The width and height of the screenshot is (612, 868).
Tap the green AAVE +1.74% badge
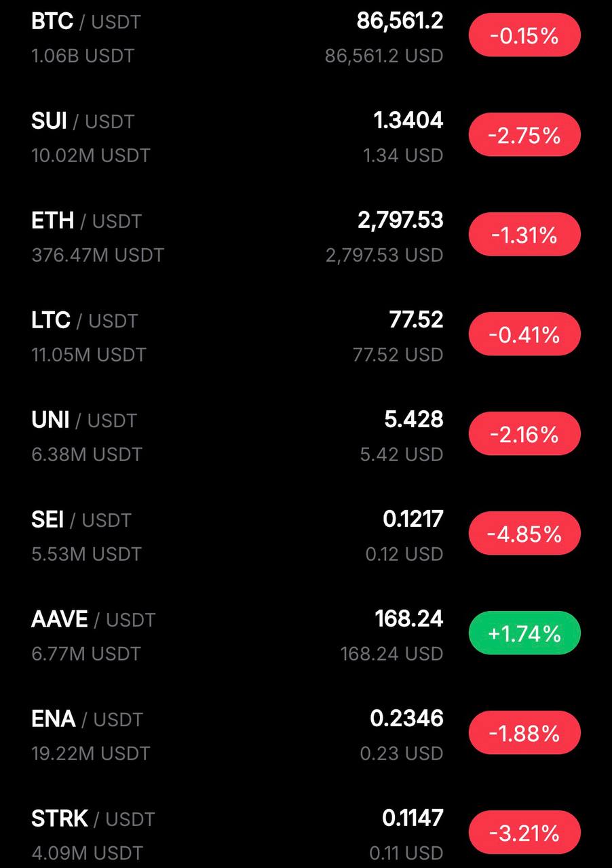pyautogui.click(x=524, y=634)
